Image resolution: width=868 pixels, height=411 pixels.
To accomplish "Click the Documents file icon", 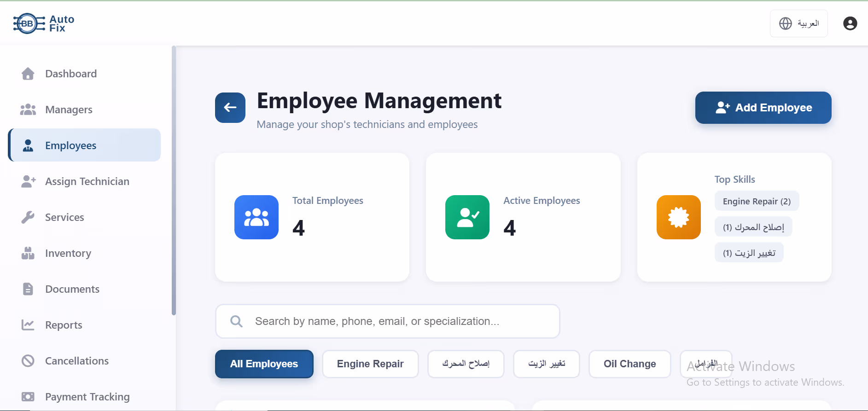I will click(28, 289).
